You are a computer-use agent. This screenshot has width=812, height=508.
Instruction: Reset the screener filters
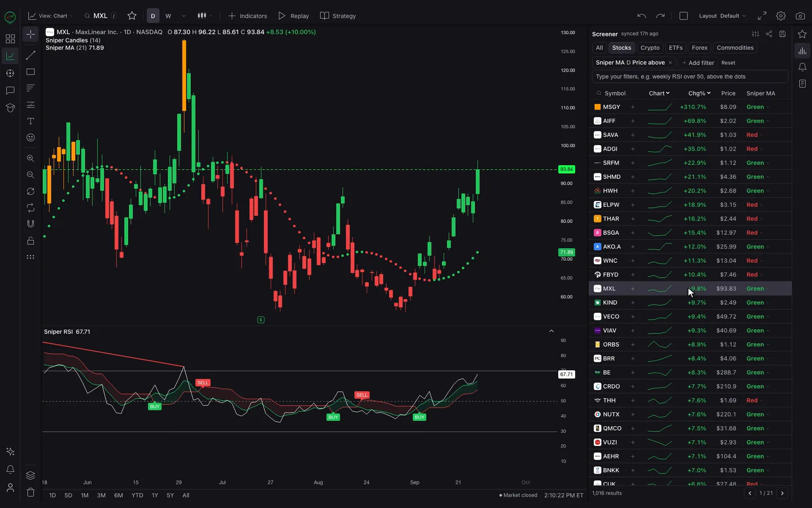tap(728, 63)
